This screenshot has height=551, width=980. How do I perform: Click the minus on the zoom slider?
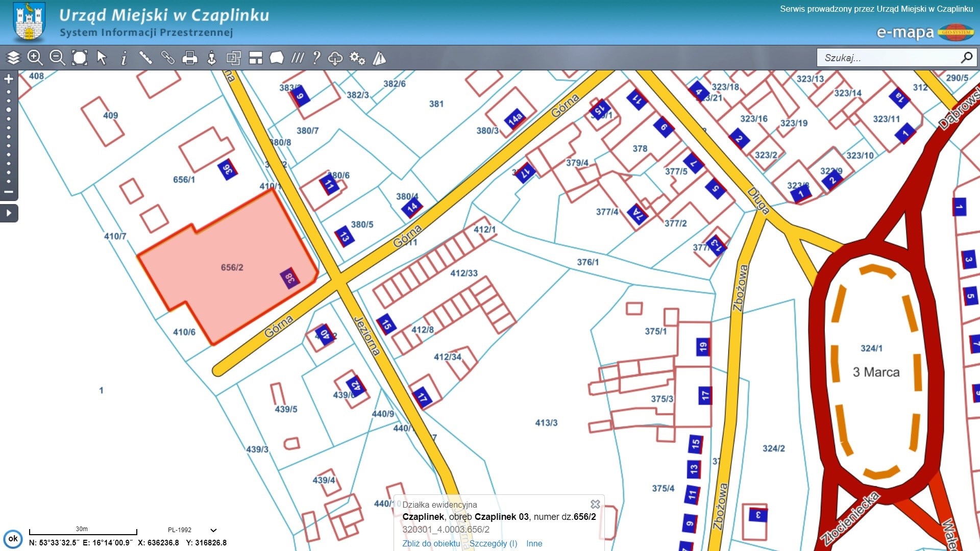click(x=9, y=192)
